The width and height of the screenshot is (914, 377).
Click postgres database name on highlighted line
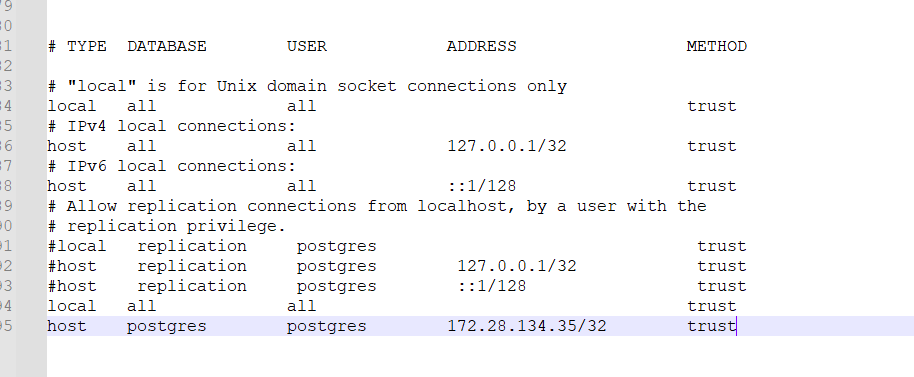[x=167, y=326]
